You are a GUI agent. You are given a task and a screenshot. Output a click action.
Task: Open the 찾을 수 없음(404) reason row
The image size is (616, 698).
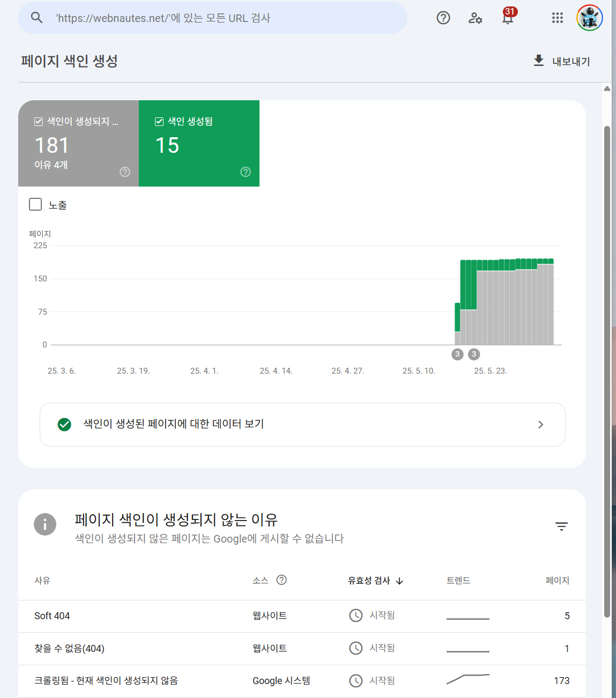(302, 649)
